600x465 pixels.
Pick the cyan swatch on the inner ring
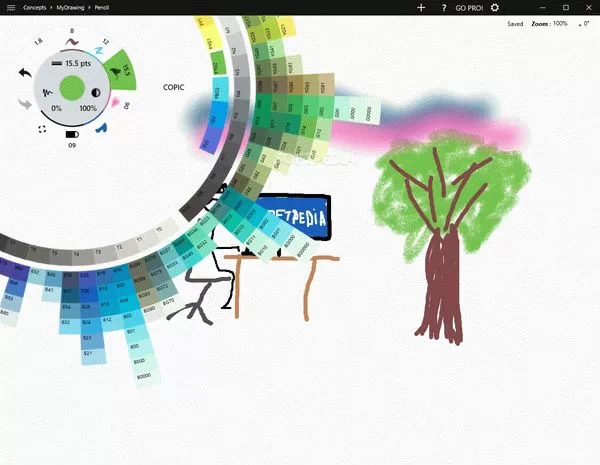pyautogui.click(x=219, y=89)
